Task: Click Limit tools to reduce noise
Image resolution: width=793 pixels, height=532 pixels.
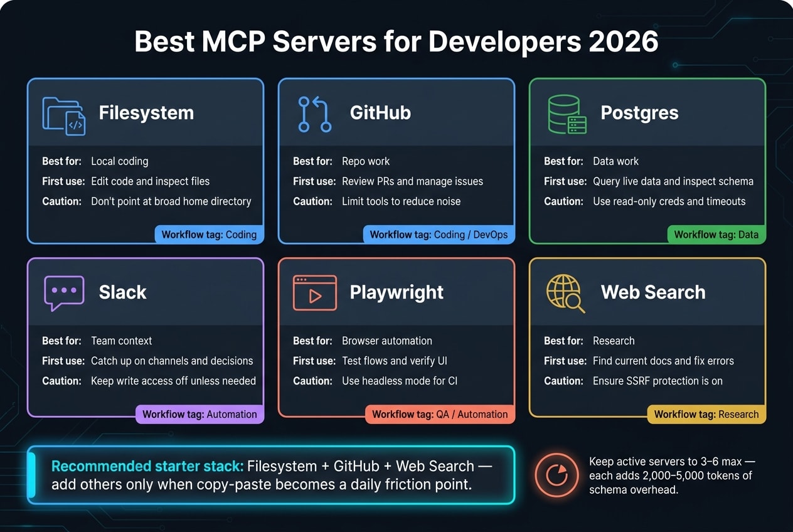Action: pyautogui.click(x=402, y=201)
